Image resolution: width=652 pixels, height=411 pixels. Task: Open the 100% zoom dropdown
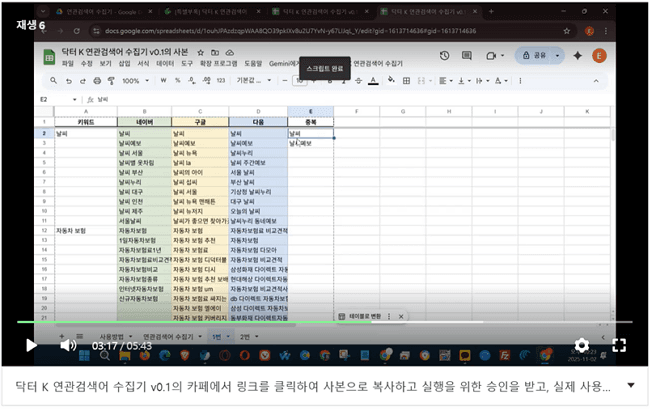(134, 81)
